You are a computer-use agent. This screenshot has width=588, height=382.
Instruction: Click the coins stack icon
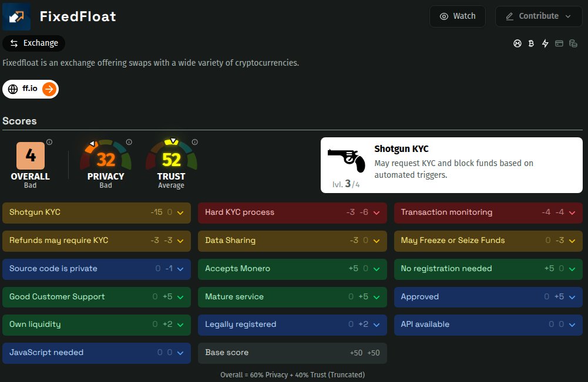(573, 43)
